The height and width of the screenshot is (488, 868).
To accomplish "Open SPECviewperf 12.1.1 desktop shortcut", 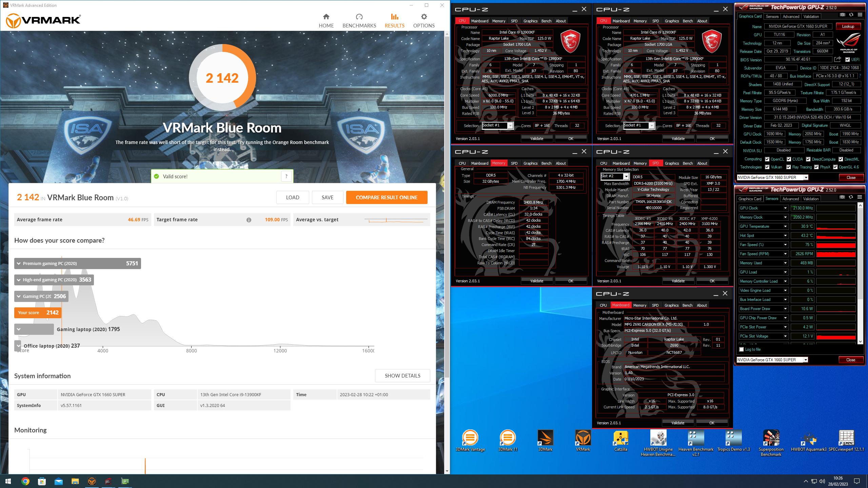I will coord(846,441).
